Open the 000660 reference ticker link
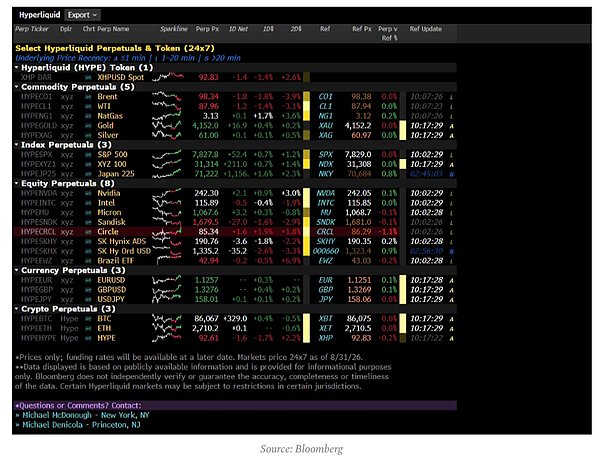 click(326, 251)
